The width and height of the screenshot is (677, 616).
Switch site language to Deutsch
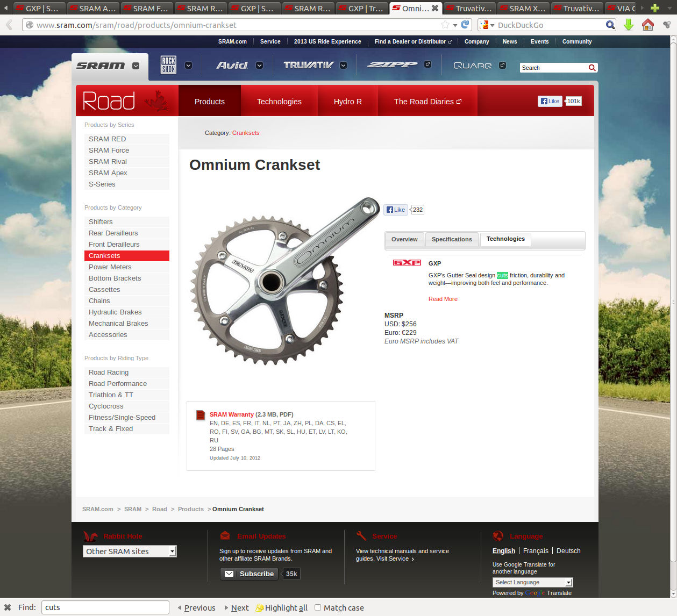pyautogui.click(x=568, y=551)
